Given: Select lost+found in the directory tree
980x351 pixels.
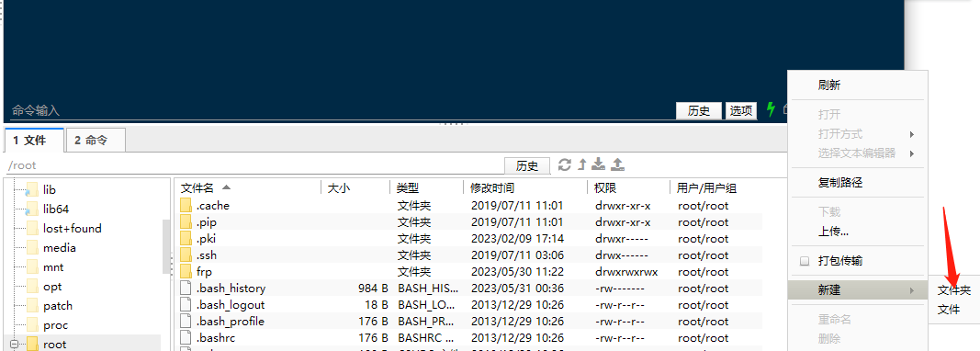Looking at the screenshot, I should (73, 229).
